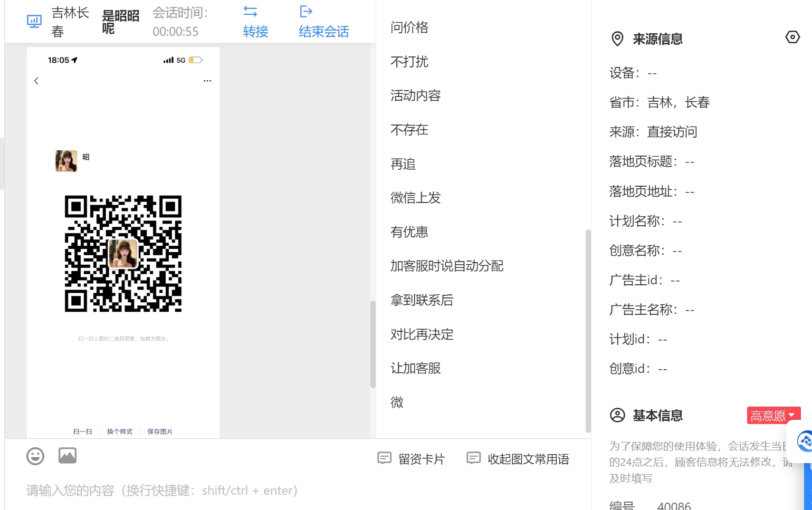Click the QR code image in chat
This screenshot has width=812, height=510.
pyautogui.click(x=123, y=254)
